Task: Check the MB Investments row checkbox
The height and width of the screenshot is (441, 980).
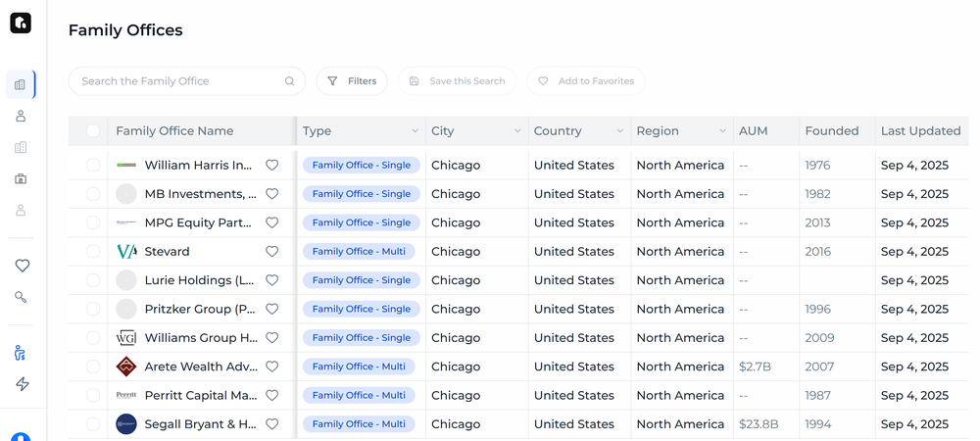Action: [93, 194]
